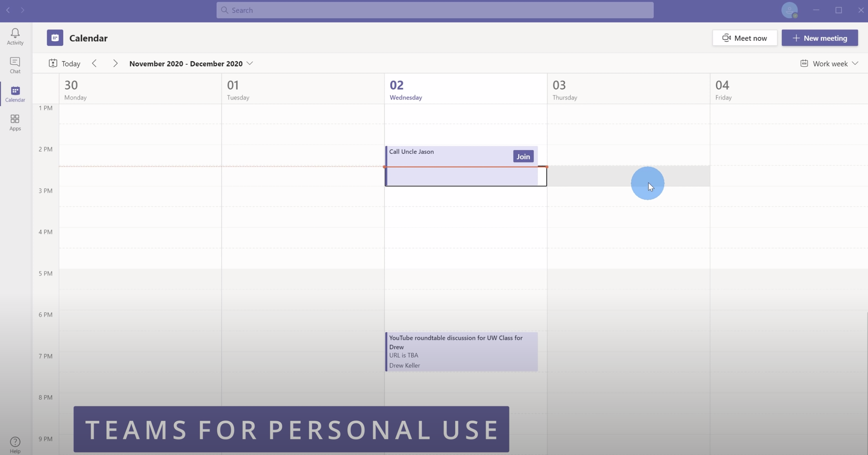Start an instant call with Meet now
Viewport: 868px width, 455px height.
(x=744, y=38)
